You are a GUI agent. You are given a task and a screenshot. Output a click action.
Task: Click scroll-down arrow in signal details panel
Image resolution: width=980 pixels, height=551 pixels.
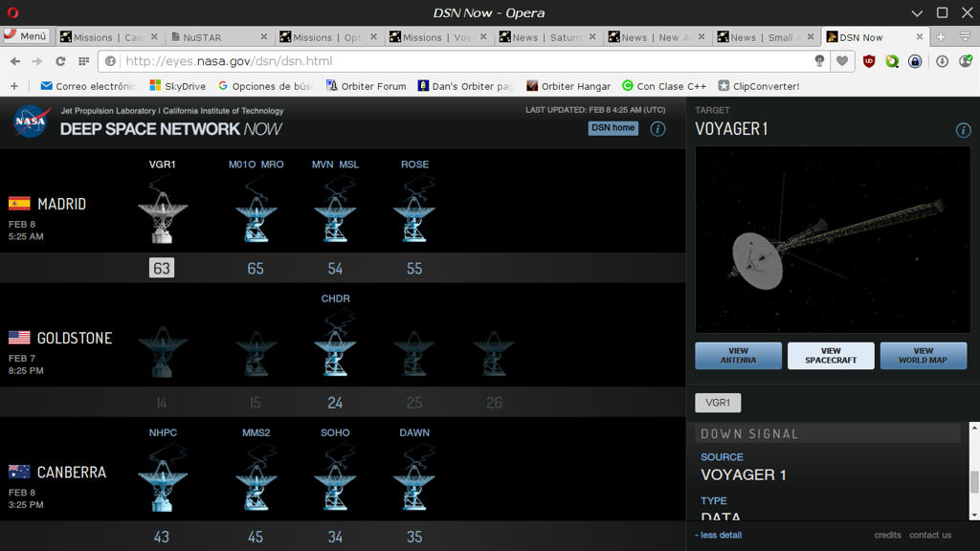pyautogui.click(x=973, y=516)
